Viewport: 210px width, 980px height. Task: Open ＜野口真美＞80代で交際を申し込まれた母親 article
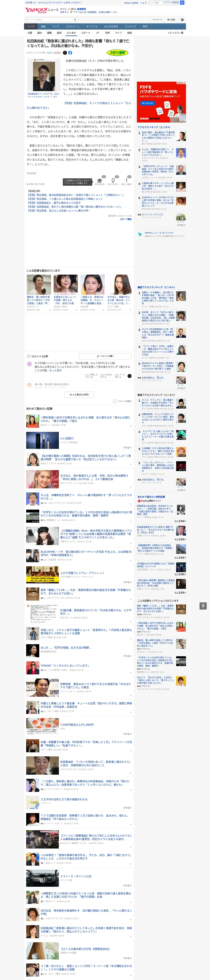click(x=85, y=419)
